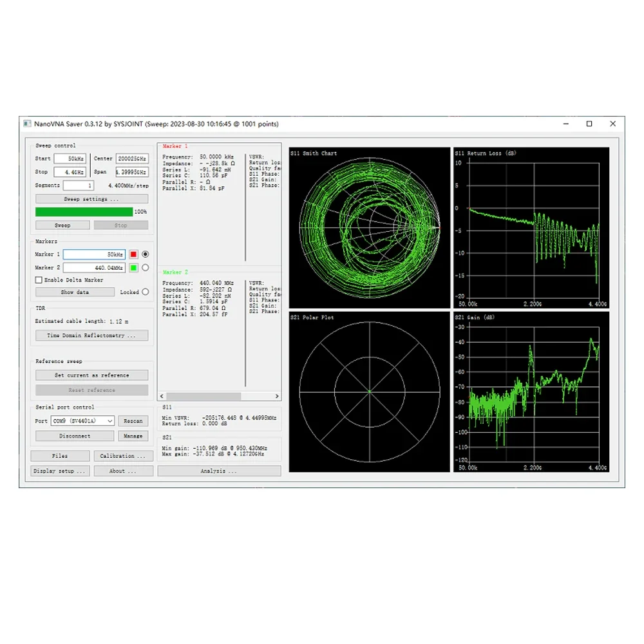The width and height of the screenshot is (644, 644).
Task: Open the About dialog
Action: [123, 471]
